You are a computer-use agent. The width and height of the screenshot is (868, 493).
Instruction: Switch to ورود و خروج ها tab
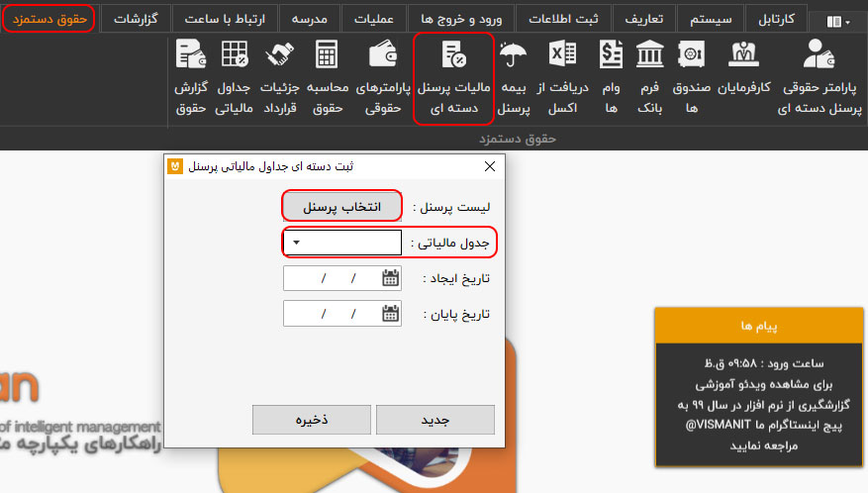point(461,19)
